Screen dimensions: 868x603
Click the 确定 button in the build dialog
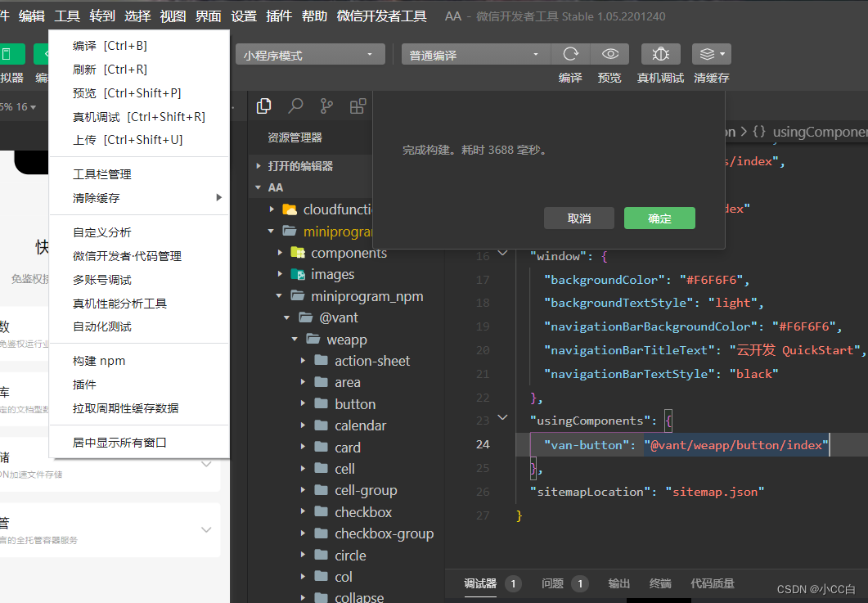pos(659,218)
